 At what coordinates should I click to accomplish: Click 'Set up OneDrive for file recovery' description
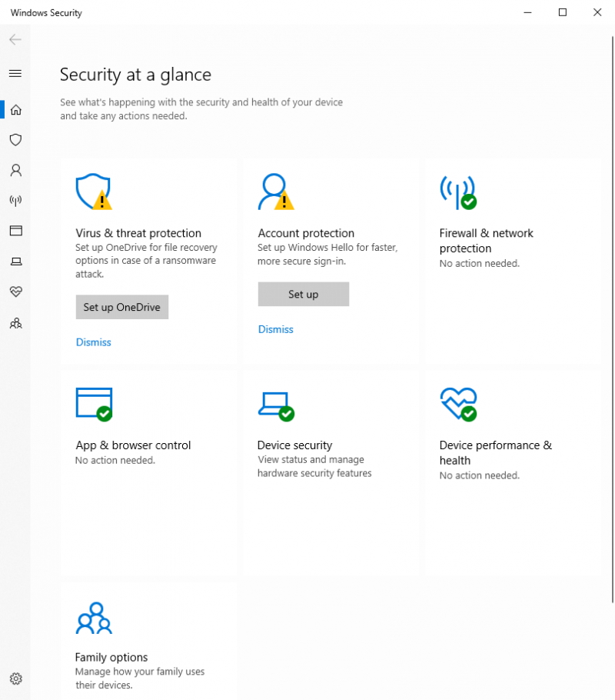pyautogui.click(x=146, y=260)
